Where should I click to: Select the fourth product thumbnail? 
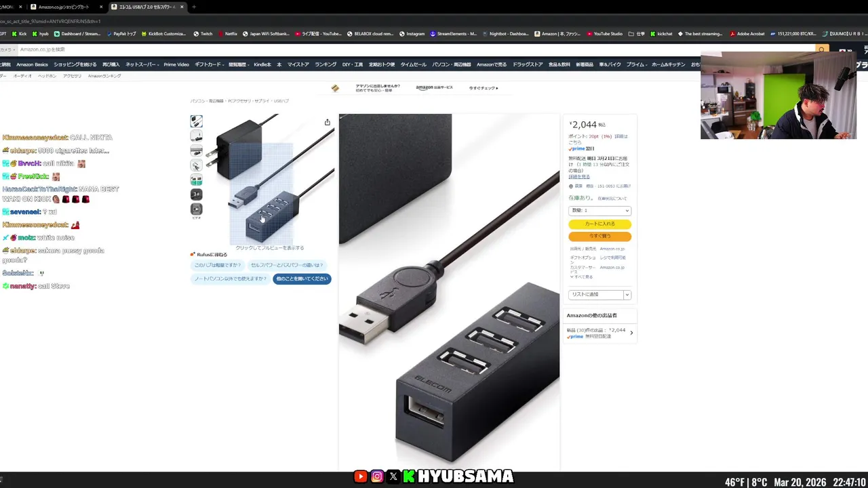pos(196,165)
